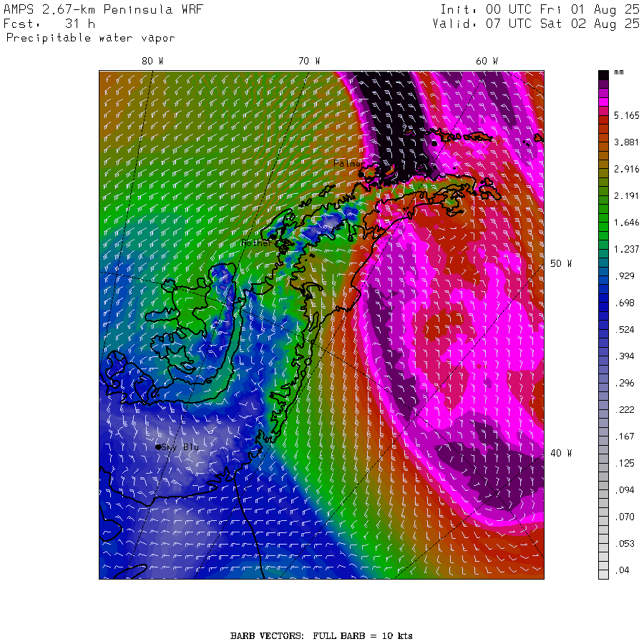This screenshot has width=644, height=644.
Task: Click the 2.191 colorbar value
Action: pos(626,195)
